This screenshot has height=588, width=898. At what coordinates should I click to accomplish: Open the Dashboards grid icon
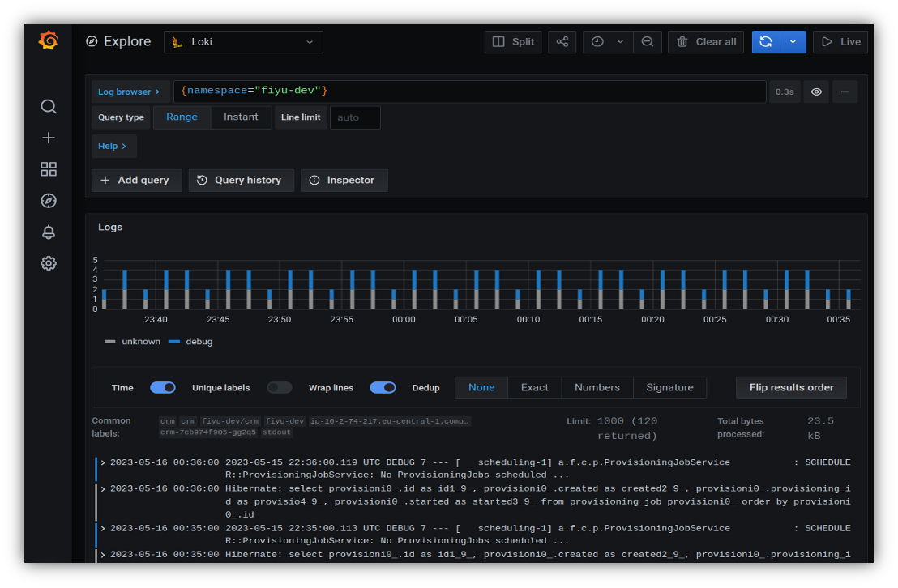tap(49, 169)
